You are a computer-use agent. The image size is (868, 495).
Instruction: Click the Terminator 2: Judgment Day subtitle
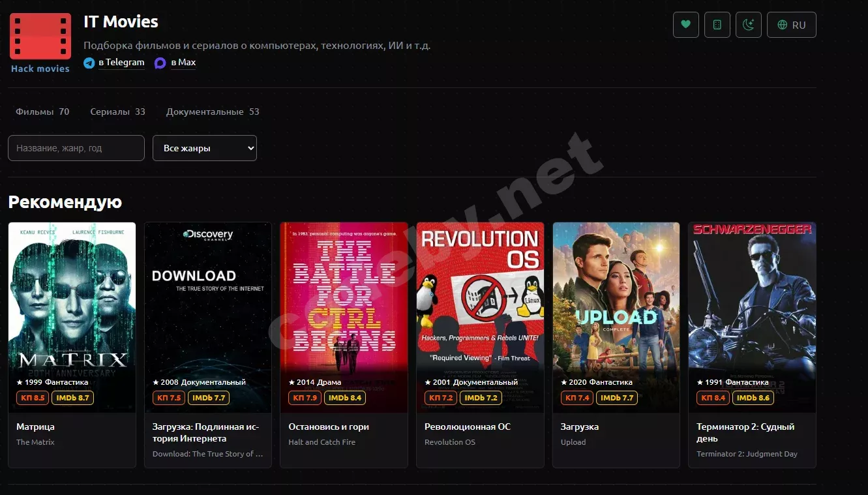click(747, 454)
